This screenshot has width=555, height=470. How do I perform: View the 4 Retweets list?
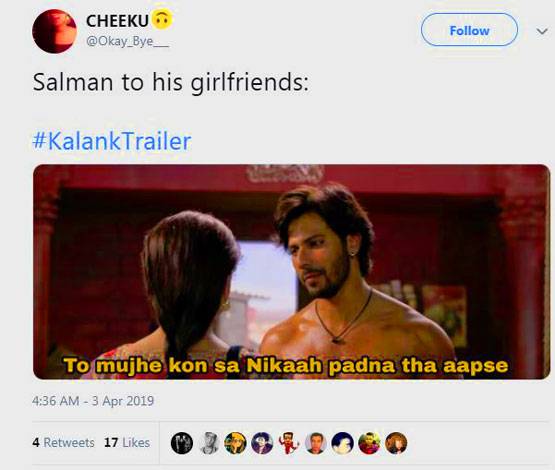pos(63,442)
